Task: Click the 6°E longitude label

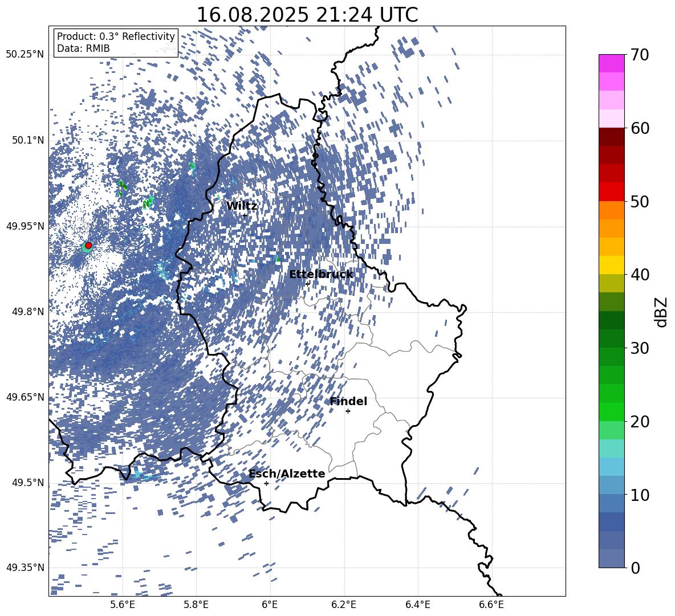Action: pyautogui.click(x=270, y=605)
